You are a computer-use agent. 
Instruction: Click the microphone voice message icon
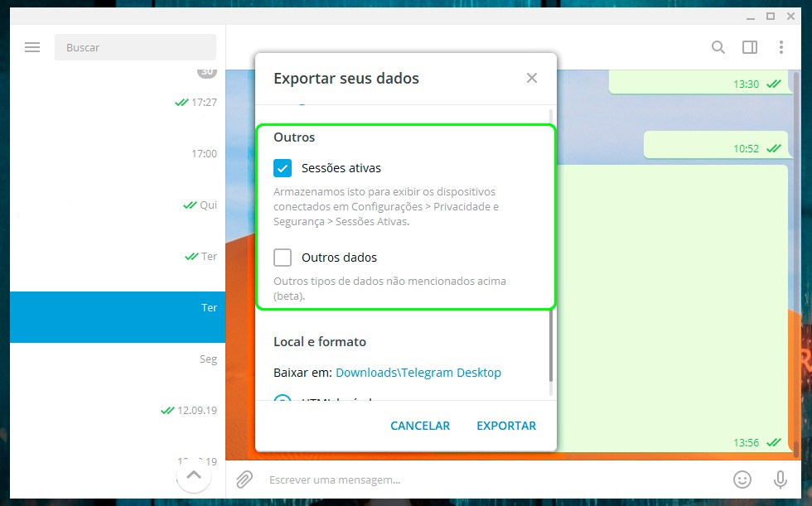780,479
